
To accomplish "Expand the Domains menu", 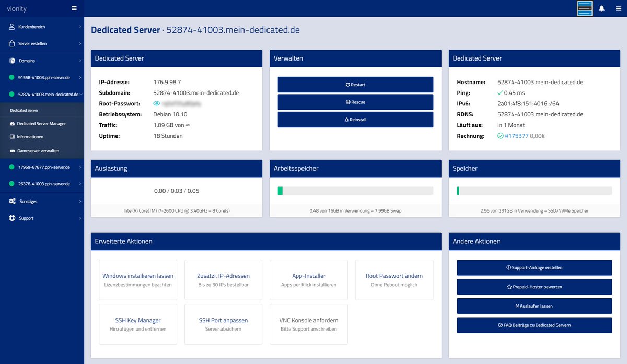I will coord(80,61).
